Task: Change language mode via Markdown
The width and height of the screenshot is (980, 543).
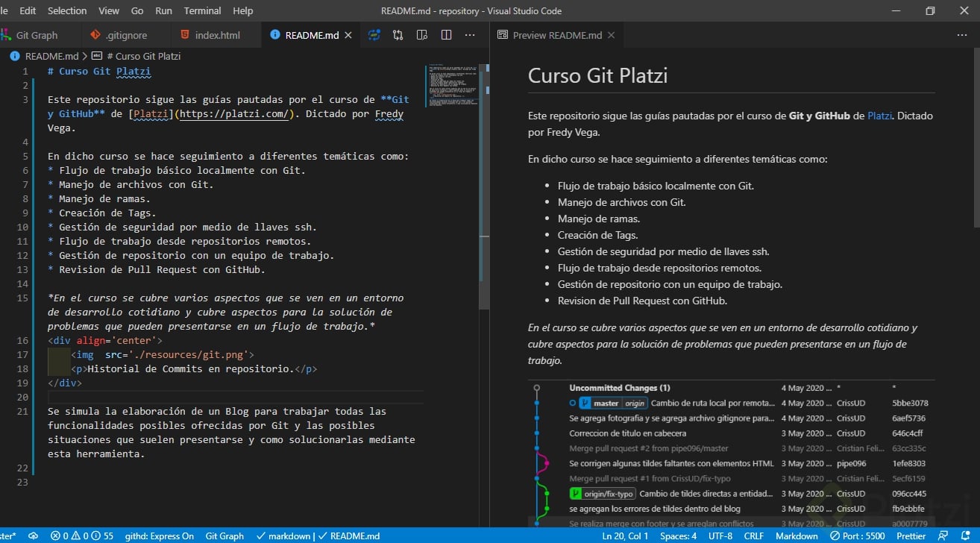Action: pos(797,536)
